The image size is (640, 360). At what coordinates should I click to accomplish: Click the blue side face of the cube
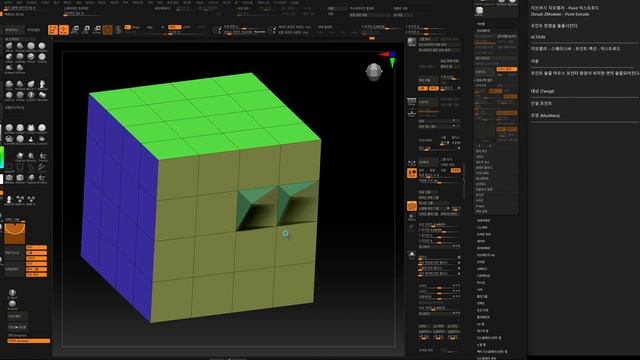(120, 208)
